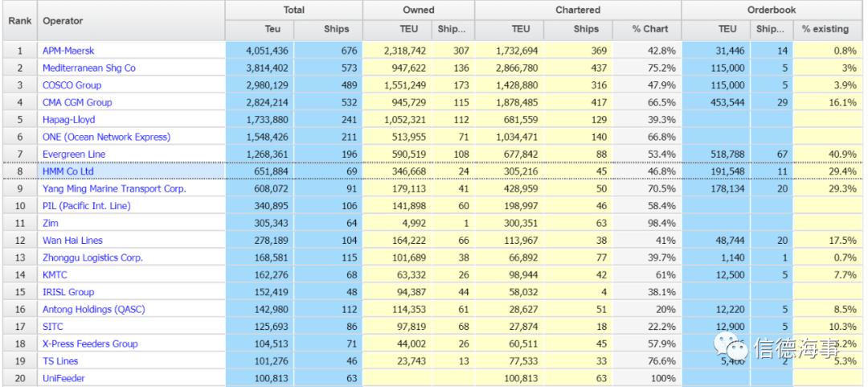Select the UniFeeder operator link
868x387 pixels.
click(63, 378)
